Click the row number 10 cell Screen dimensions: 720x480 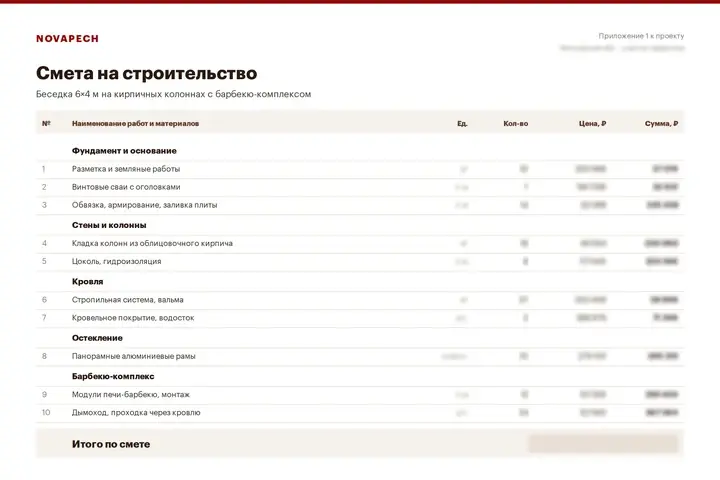point(46,412)
